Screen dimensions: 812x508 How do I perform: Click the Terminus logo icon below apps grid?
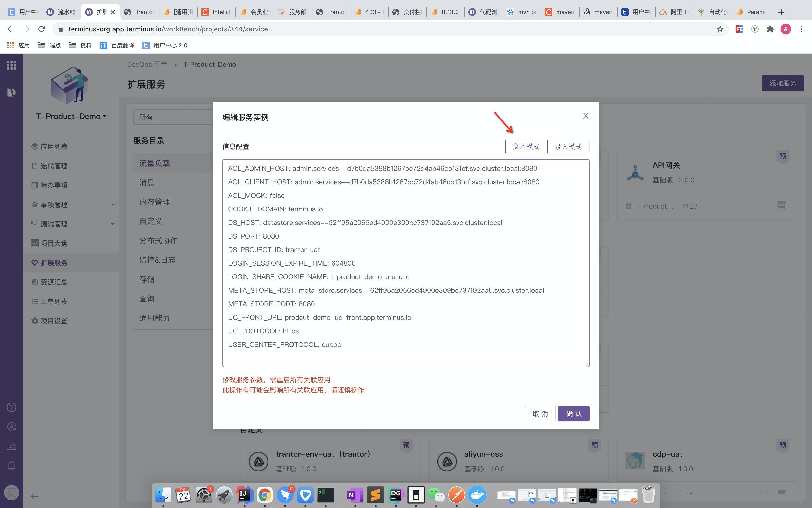11,92
